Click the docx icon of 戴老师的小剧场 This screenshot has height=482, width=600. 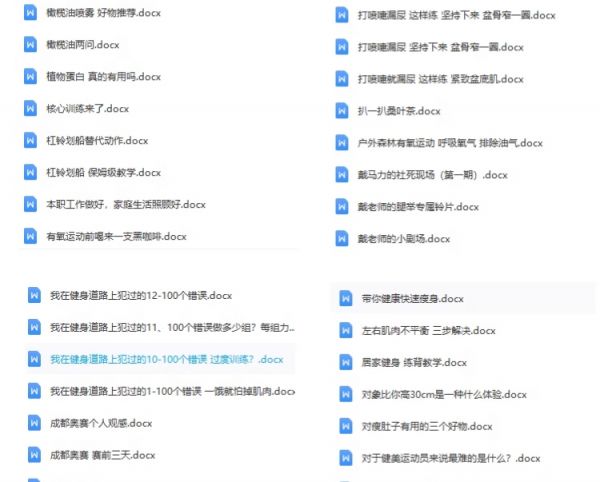342,239
